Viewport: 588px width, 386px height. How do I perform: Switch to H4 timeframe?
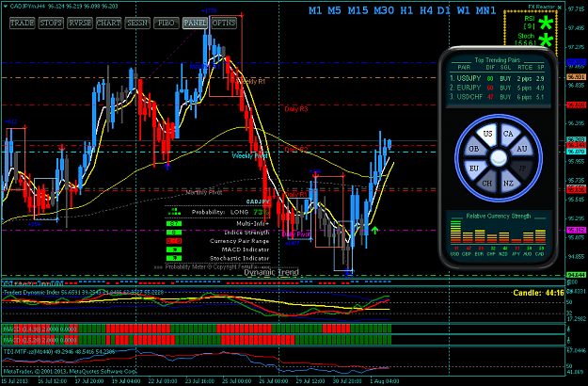[x=426, y=10]
